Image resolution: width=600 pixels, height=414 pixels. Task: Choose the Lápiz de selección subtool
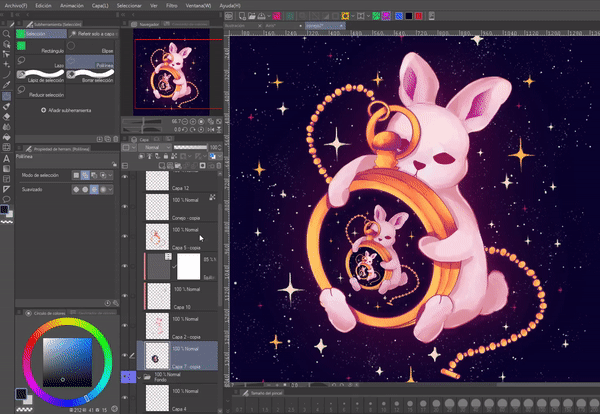[x=41, y=76]
